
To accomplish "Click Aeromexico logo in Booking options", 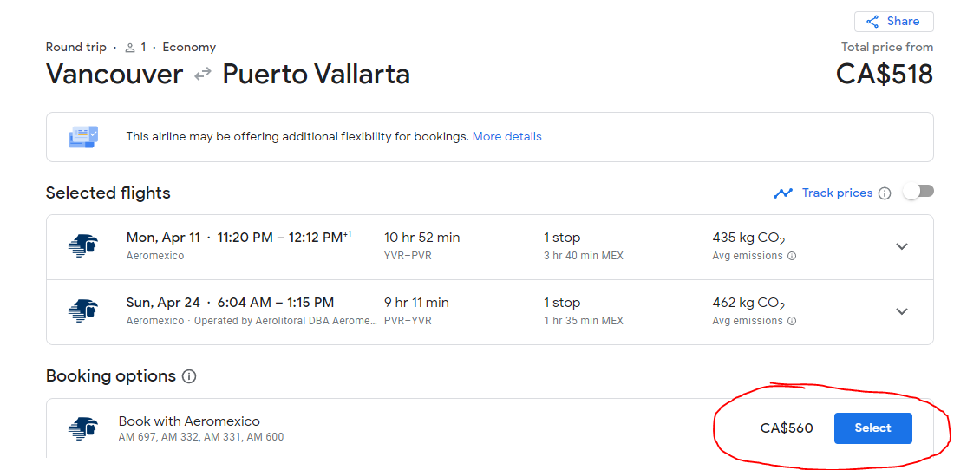I will (x=83, y=428).
